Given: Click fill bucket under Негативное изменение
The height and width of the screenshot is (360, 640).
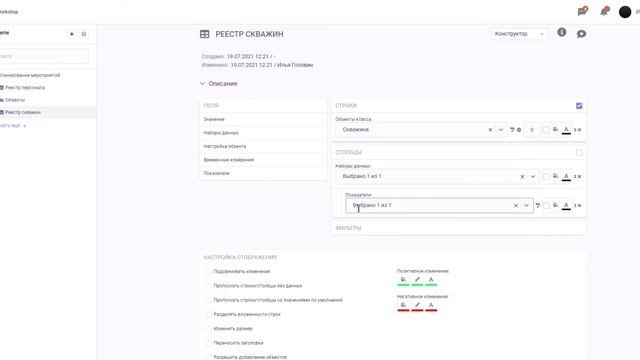Looking at the screenshot, I should tap(403, 306).
